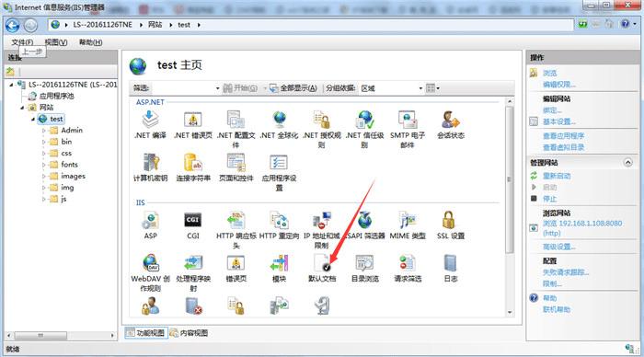Switch to the 内容视图 tab
The height and width of the screenshot is (357, 644).
point(189,333)
